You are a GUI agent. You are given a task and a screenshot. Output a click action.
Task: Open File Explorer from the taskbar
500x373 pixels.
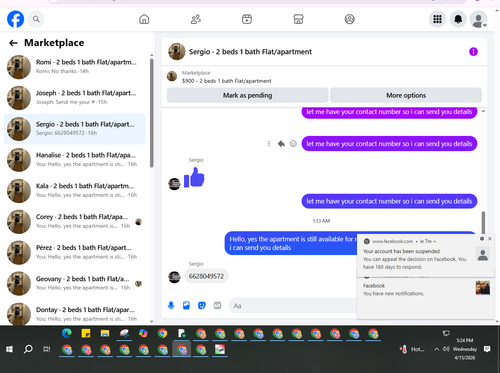pos(105,333)
